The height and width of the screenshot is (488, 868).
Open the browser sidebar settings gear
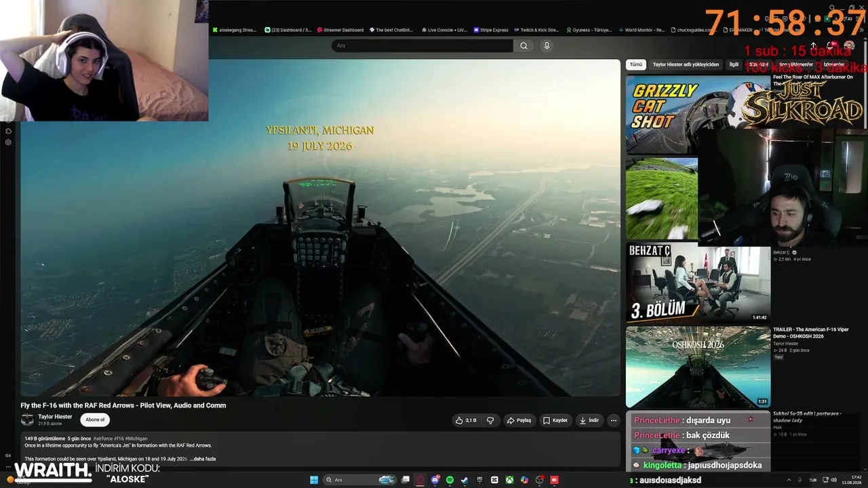pos(8,142)
